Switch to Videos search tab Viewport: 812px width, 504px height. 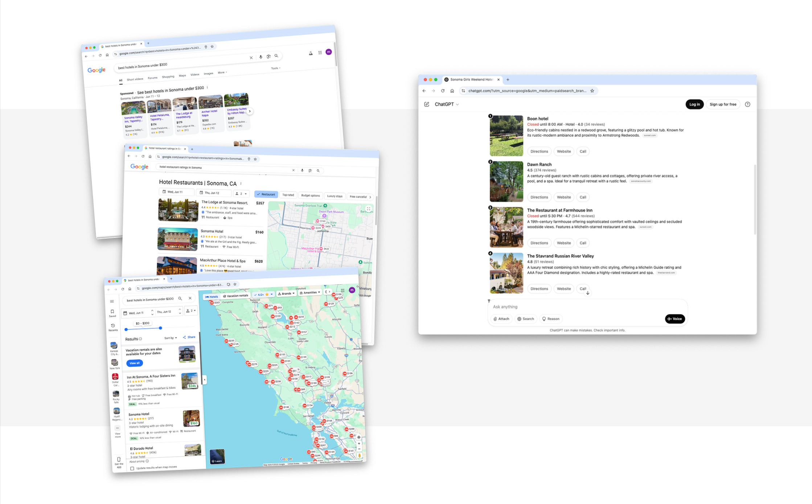195,75
